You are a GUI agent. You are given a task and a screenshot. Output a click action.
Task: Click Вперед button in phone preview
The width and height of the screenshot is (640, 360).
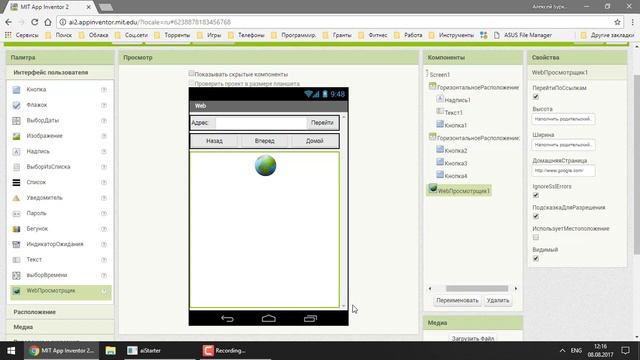click(264, 141)
